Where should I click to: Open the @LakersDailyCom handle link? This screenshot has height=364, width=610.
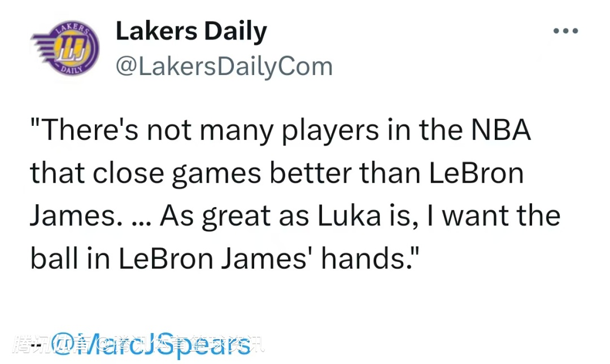(x=224, y=67)
